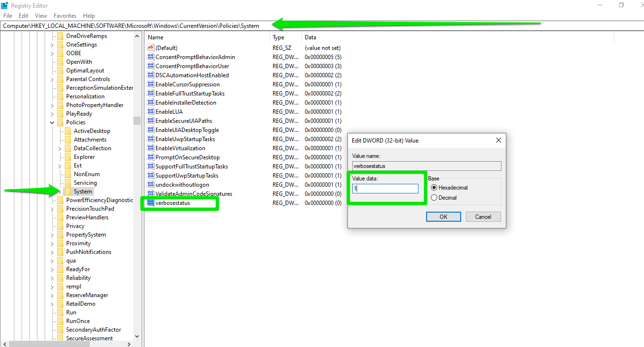Viewport: 644px width, 347px height.
Task: Open the File menu
Action: click(x=8, y=16)
